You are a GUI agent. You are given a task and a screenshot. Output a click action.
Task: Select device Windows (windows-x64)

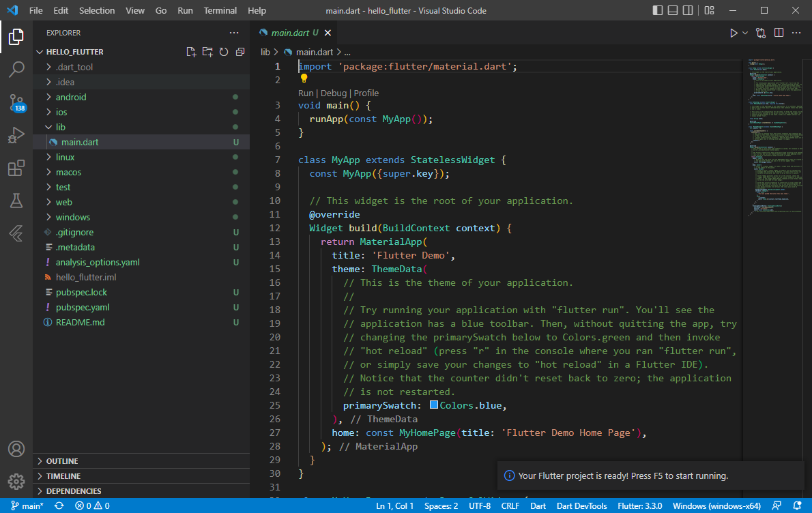[716, 505]
